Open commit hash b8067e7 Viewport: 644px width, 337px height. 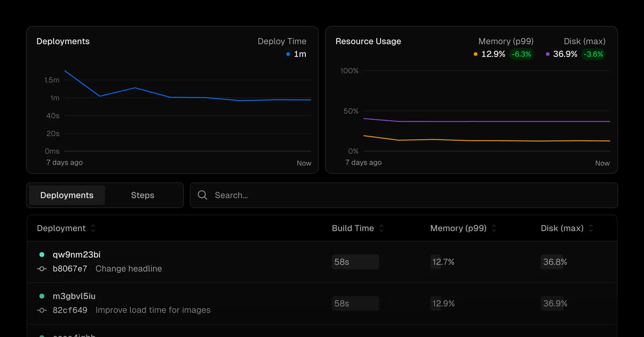70,269
